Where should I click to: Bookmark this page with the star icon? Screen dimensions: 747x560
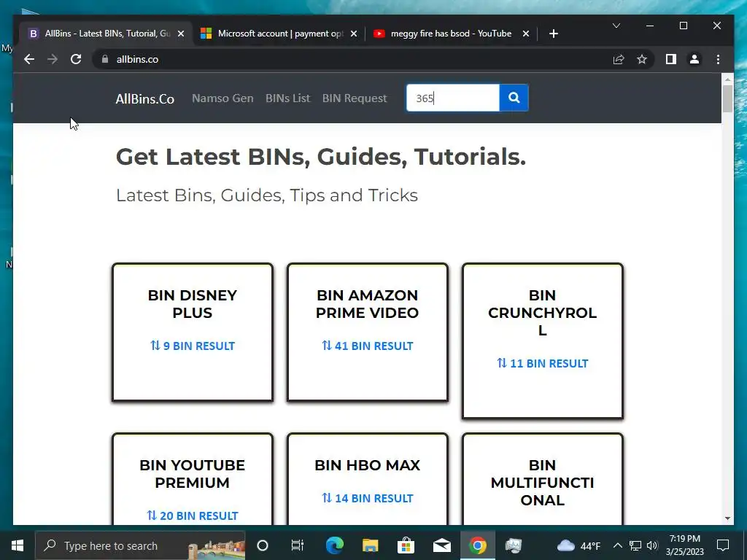point(642,59)
